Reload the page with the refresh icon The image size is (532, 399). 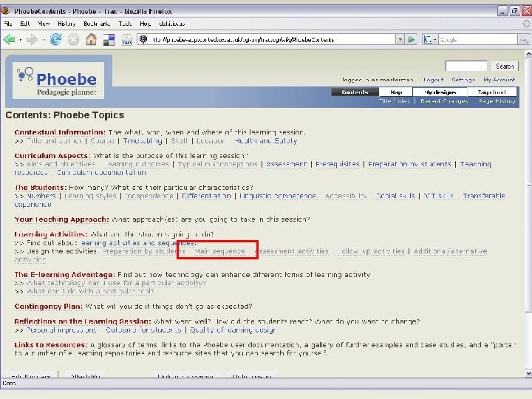pyautogui.click(x=55, y=40)
